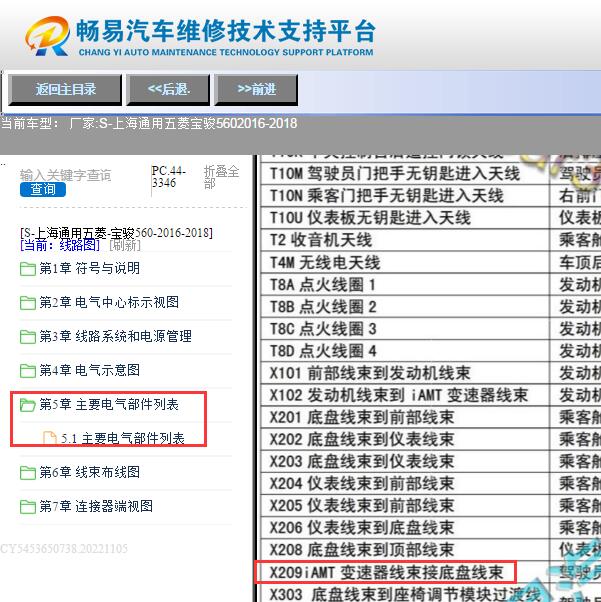Expand 第2章 电气中心标示视图 chapter

tap(109, 302)
